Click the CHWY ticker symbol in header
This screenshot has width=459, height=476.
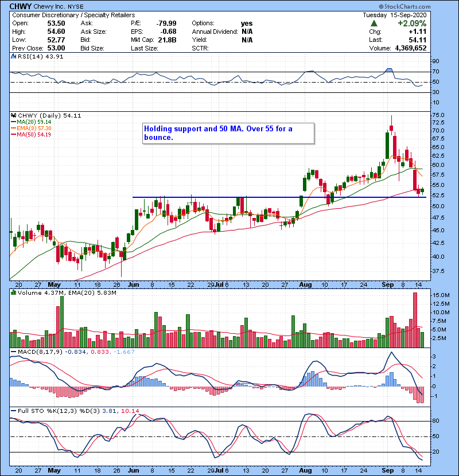(21, 6)
